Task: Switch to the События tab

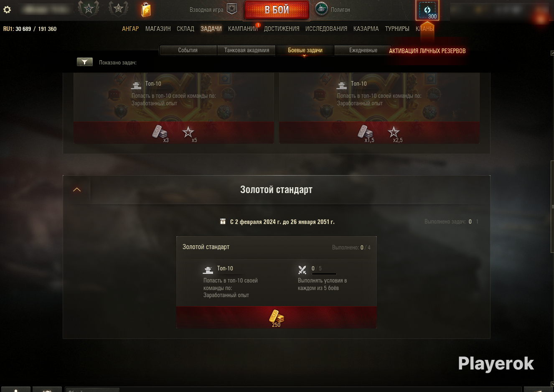Action: tap(188, 50)
